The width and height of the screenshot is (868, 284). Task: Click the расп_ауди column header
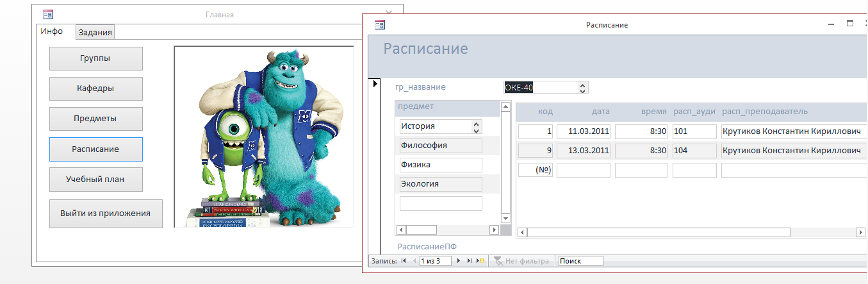coord(694,112)
